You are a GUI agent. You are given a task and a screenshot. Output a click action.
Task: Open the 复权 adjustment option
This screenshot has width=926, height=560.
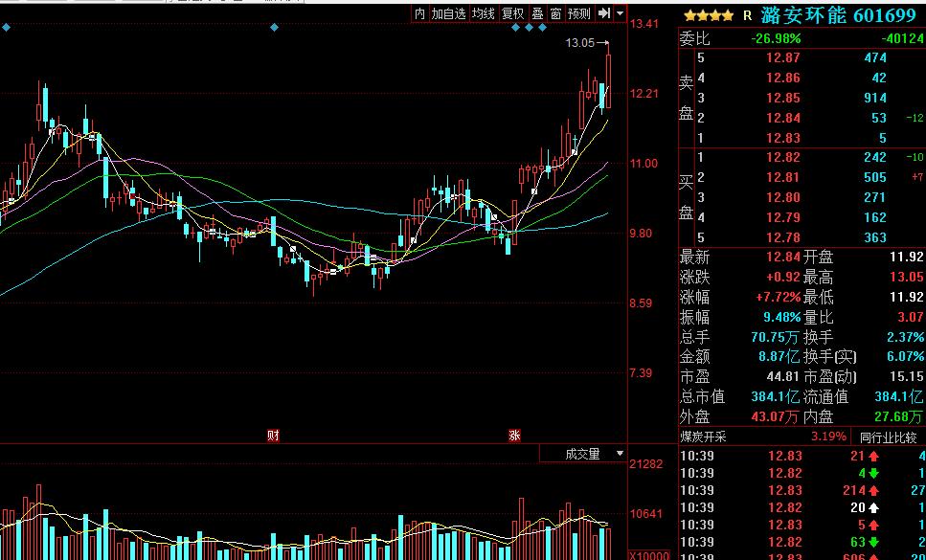point(512,13)
